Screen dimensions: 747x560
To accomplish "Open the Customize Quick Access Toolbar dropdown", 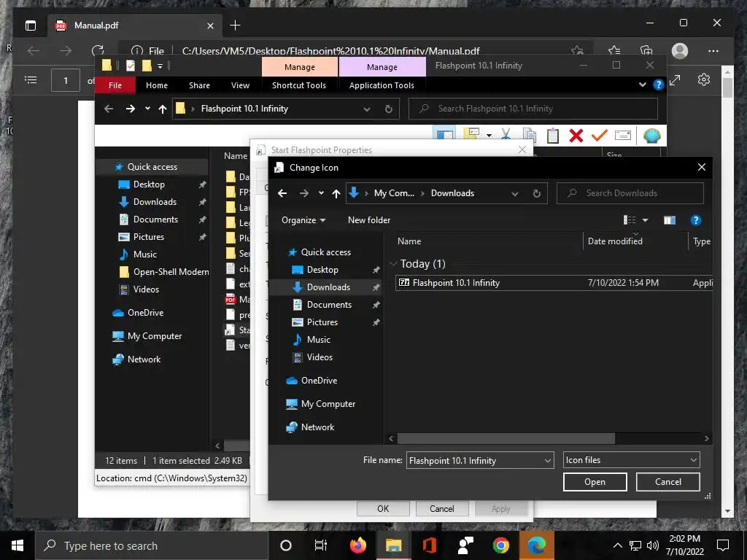I will (x=160, y=66).
